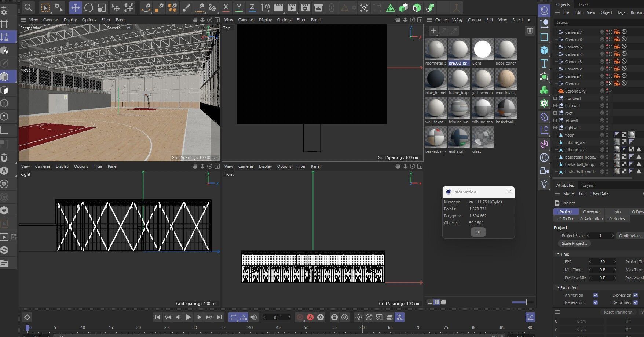
Task: Open Edit Render Settings icon
Action: tap(305, 8)
